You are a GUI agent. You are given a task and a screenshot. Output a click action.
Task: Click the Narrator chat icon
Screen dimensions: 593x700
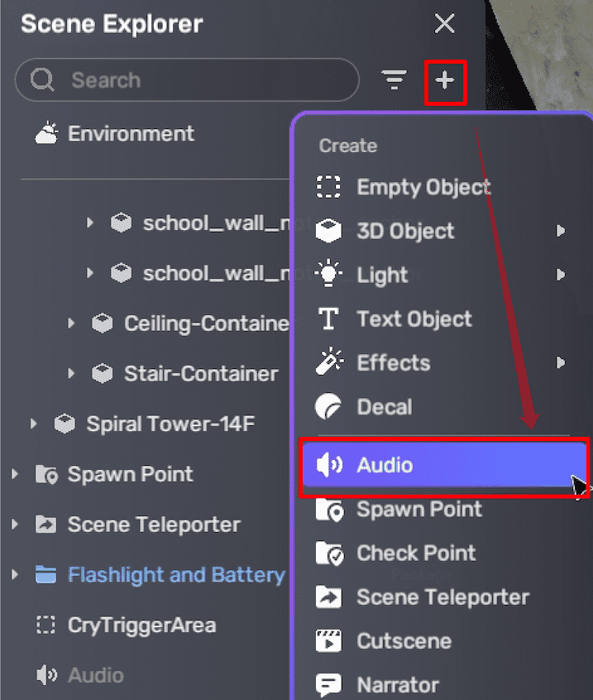[328, 684]
